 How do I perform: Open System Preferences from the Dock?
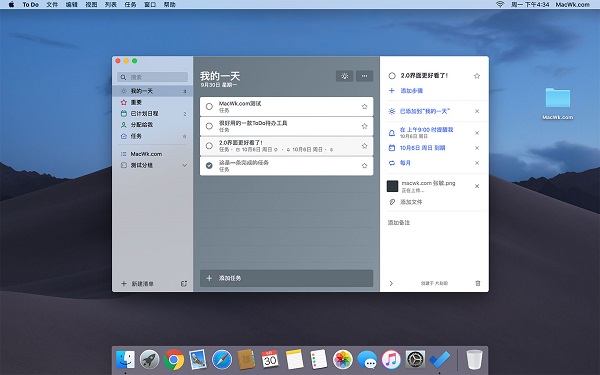coord(415,360)
